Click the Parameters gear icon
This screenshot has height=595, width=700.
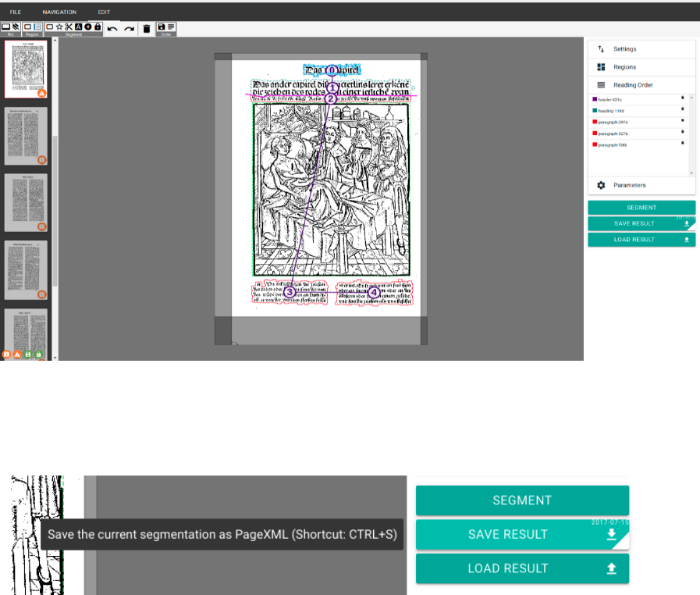[x=601, y=185]
